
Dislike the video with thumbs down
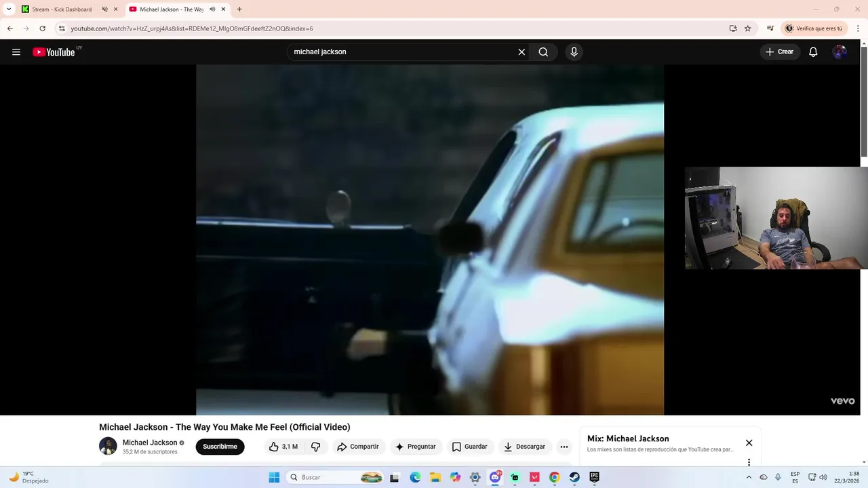(316, 447)
